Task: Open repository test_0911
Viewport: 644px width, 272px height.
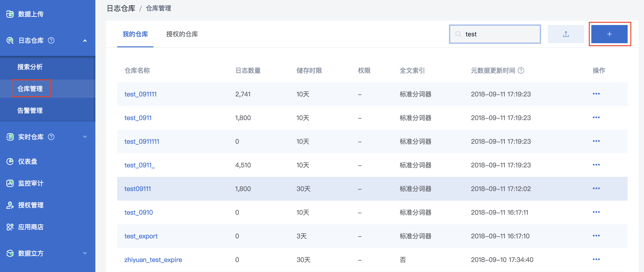Action: (138, 118)
